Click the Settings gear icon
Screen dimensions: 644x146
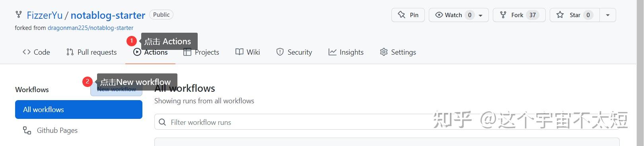383,52
